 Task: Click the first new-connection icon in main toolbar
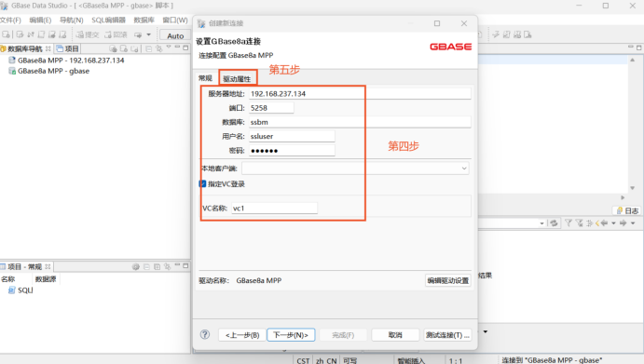point(6,34)
